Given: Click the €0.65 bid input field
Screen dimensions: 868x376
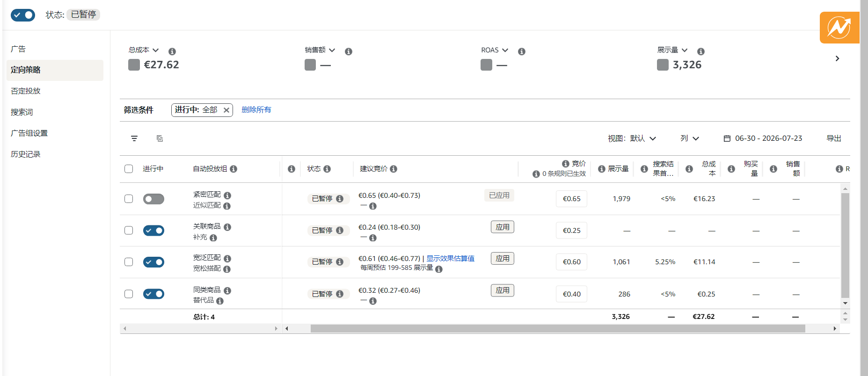Looking at the screenshot, I should (571, 199).
